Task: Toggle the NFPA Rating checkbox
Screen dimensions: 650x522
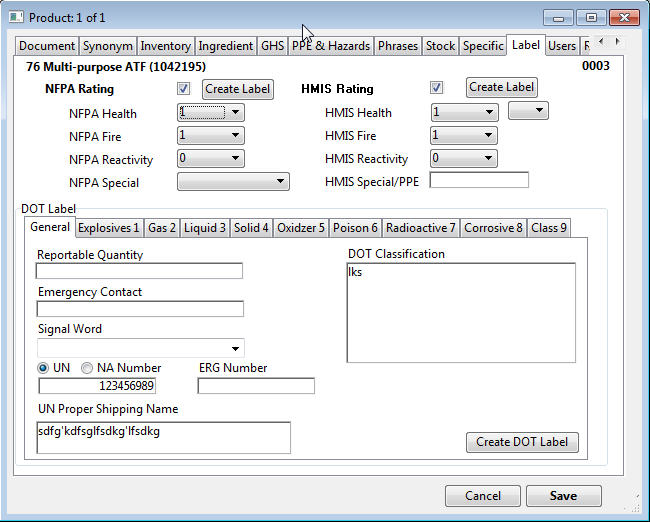Action: pyautogui.click(x=183, y=88)
